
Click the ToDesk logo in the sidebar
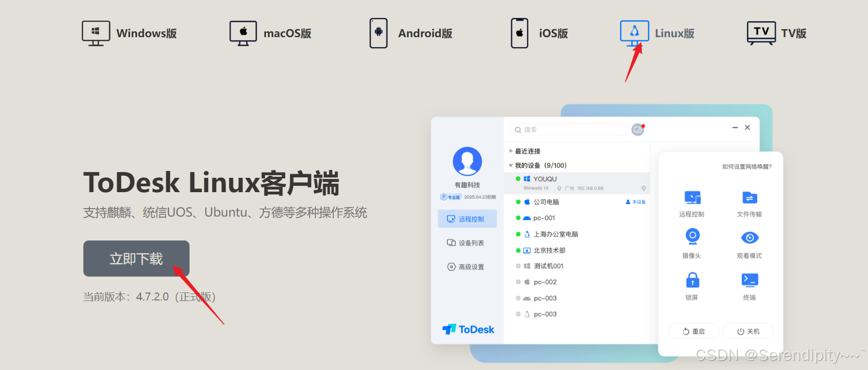468,330
